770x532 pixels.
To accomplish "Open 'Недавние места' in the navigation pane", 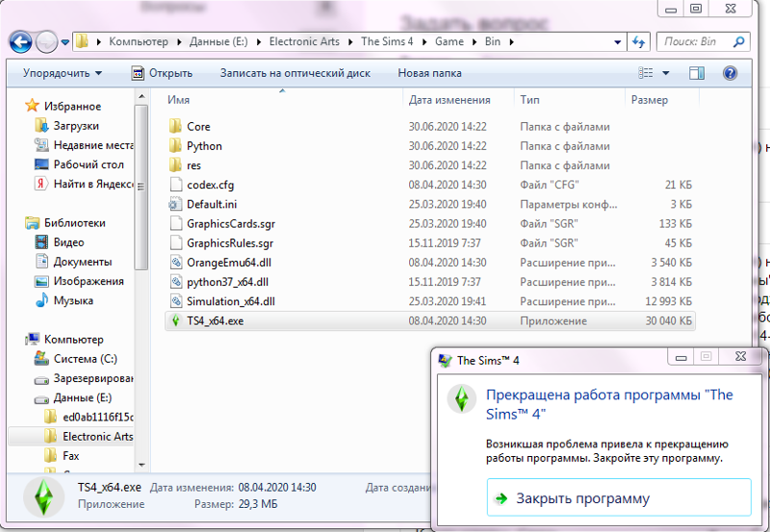I will (x=84, y=145).
